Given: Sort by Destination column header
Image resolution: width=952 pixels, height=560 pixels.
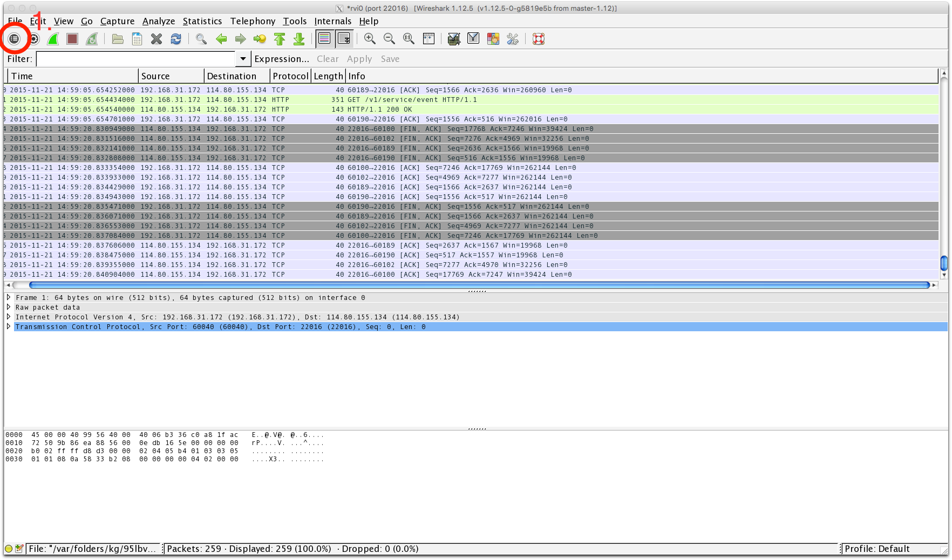Looking at the screenshot, I should [x=237, y=76].
